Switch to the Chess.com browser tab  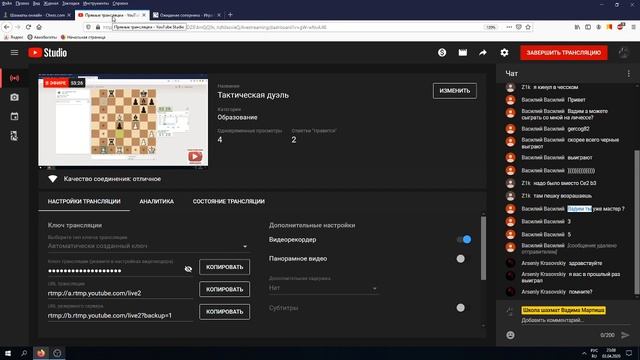37,15
